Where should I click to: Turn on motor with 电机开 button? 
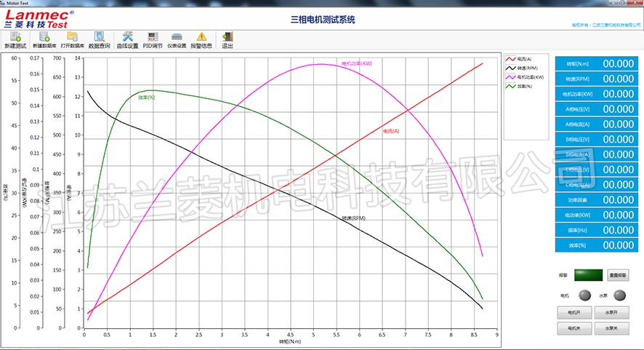tap(573, 312)
